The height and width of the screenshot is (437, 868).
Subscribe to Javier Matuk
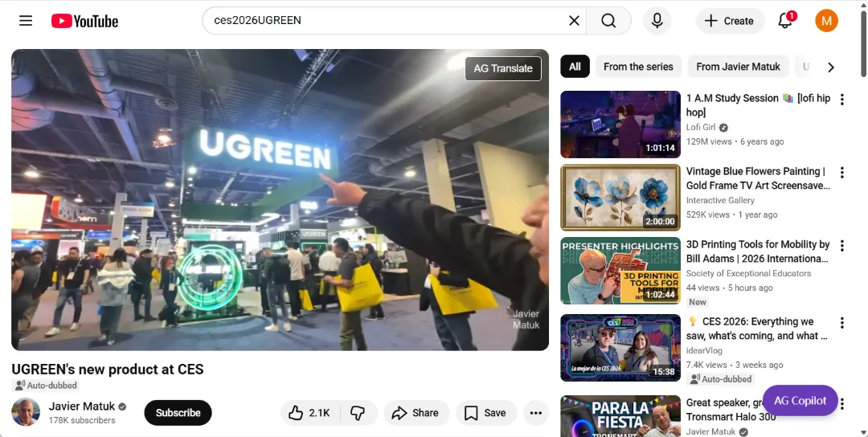coord(178,413)
